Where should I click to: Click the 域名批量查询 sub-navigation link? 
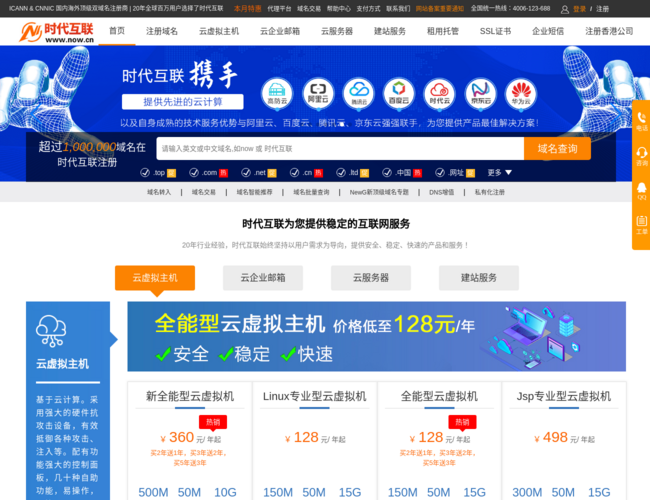(311, 192)
